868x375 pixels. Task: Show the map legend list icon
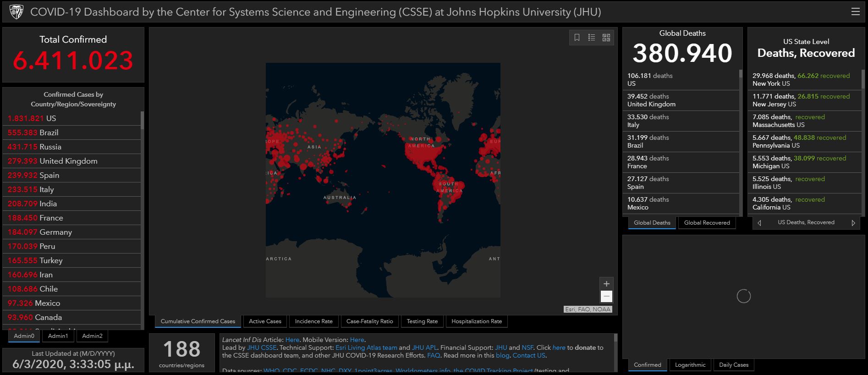tap(592, 38)
